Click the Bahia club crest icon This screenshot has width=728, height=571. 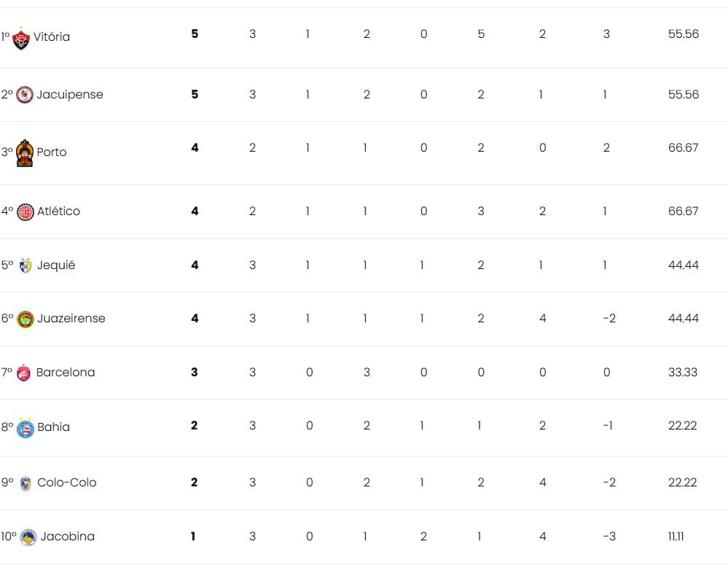(x=25, y=428)
